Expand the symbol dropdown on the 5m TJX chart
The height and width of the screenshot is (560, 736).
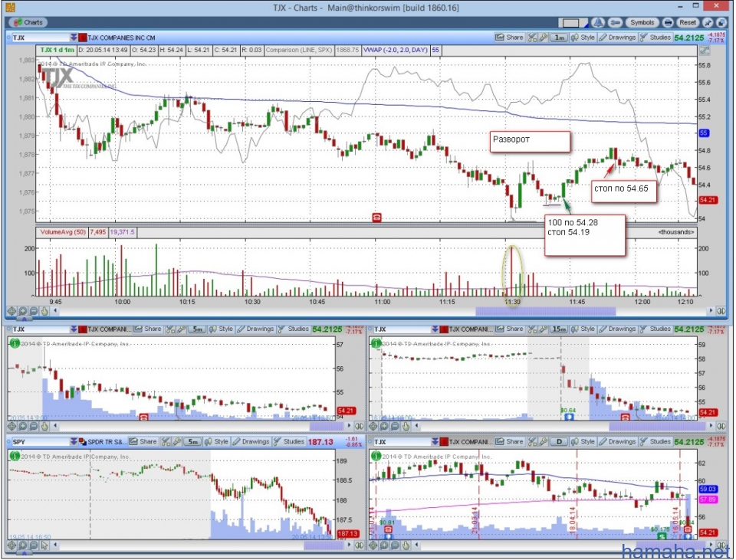click(x=74, y=329)
